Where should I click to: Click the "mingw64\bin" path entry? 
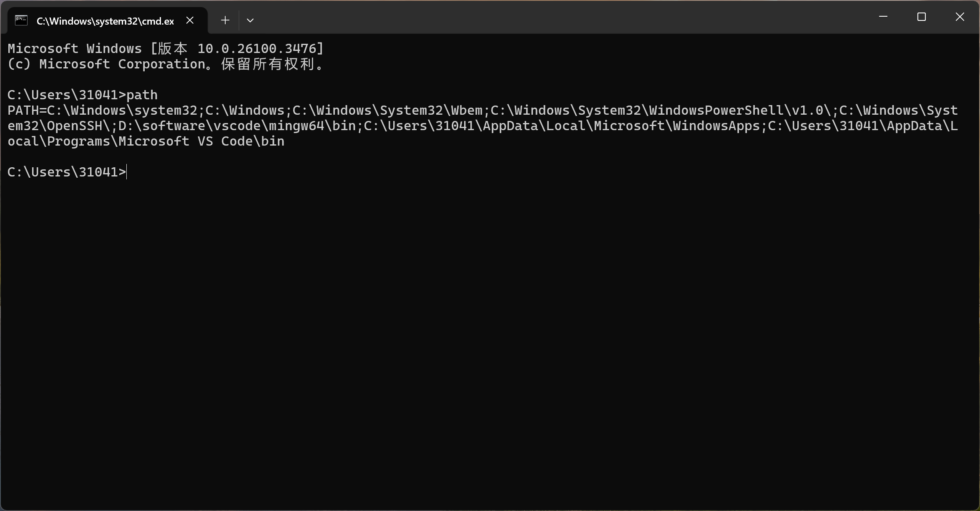pyautogui.click(x=312, y=126)
